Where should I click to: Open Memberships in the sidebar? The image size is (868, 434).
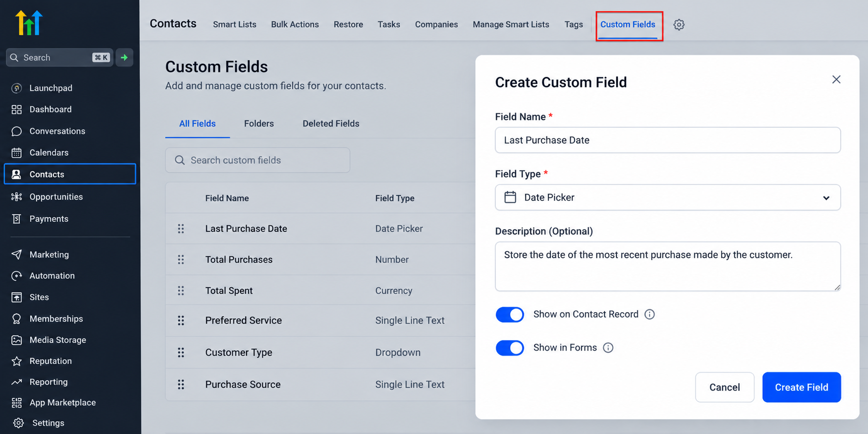(x=56, y=319)
